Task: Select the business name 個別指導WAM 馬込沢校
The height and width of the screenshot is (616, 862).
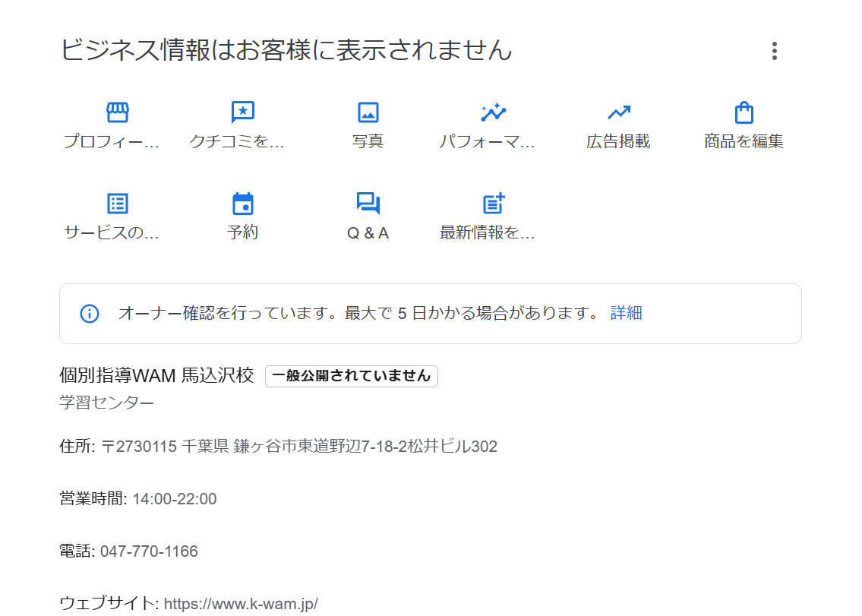Action: 156,376
